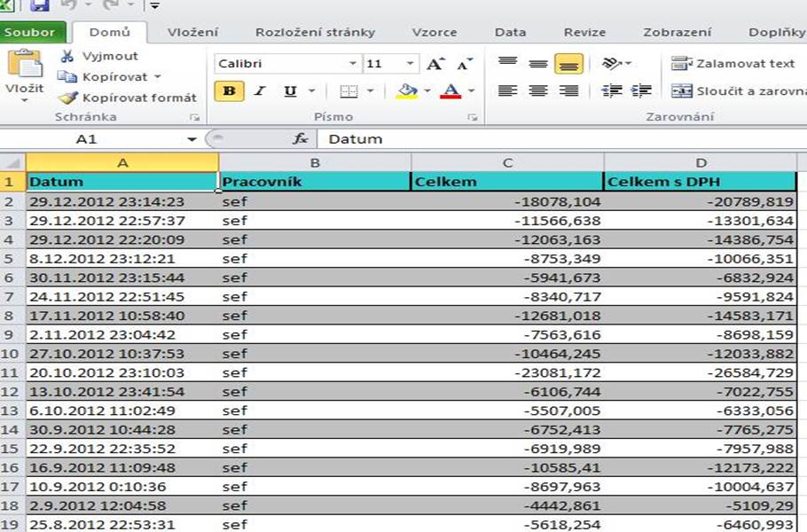This screenshot has width=807, height=532.
Task: Click the Save icon in quick access toolbar
Action: [x=40, y=5]
